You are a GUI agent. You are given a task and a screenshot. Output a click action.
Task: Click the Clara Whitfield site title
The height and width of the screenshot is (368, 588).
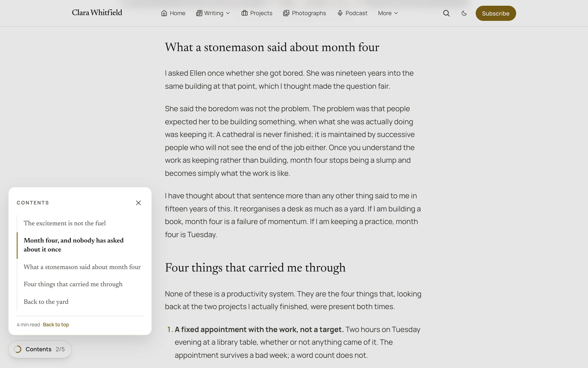tap(97, 13)
